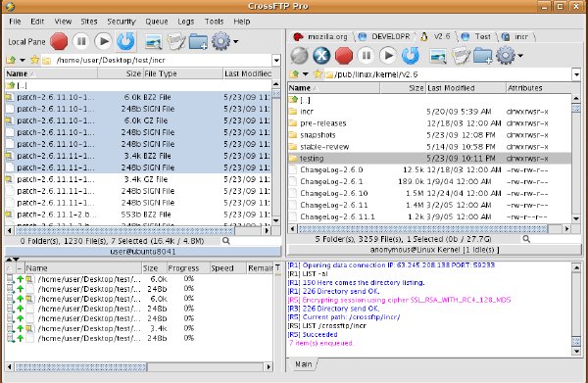Select local file patch-2.6.11.1-2.b
The height and width of the screenshot is (383, 588).
tap(138, 215)
